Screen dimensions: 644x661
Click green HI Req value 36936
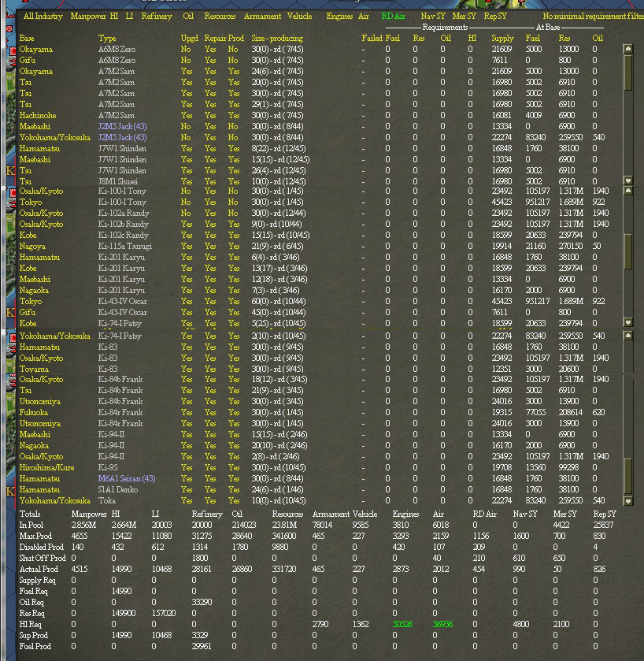tap(442, 624)
